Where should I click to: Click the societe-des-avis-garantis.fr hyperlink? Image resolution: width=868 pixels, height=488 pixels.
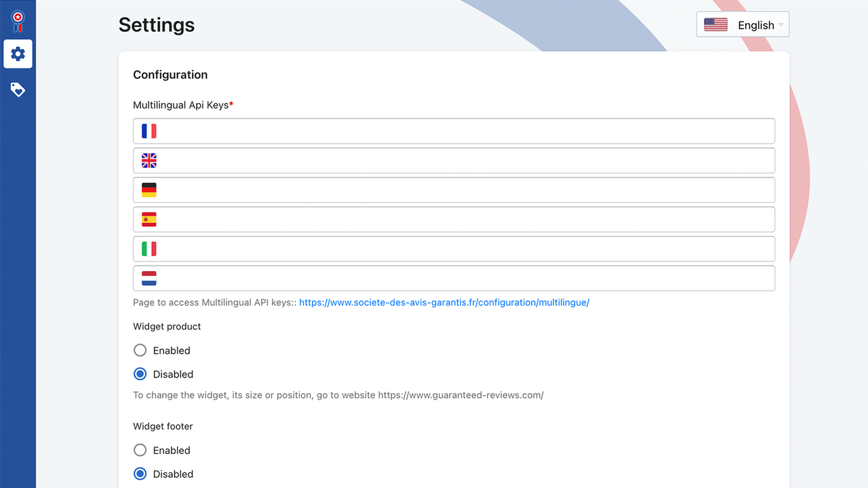tap(444, 302)
